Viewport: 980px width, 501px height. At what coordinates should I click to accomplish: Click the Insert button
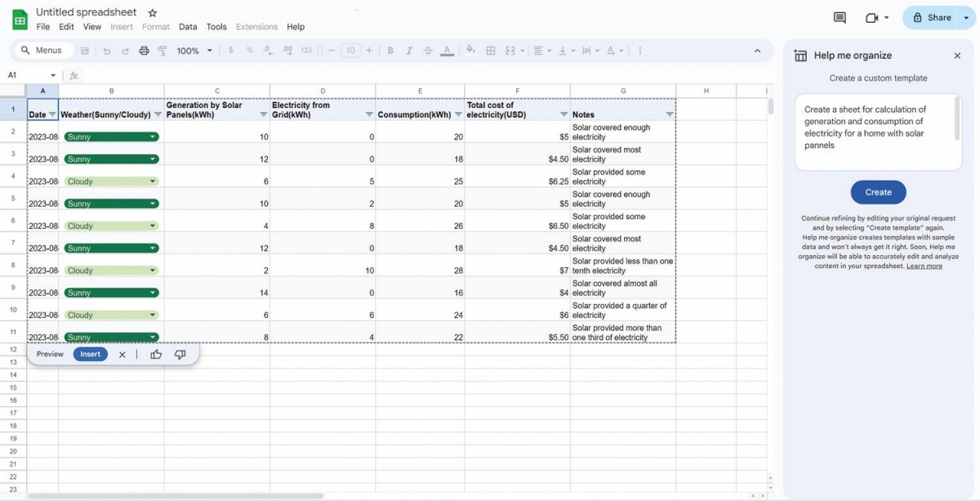[91, 355]
